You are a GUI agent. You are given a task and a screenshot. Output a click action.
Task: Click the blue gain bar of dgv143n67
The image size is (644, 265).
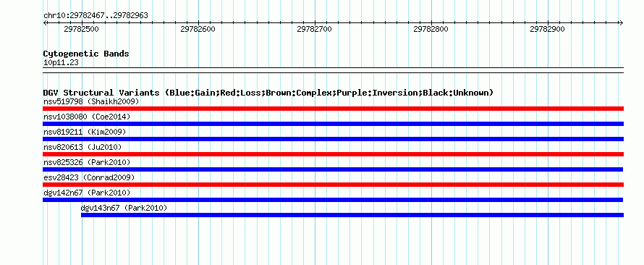pos(352,215)
